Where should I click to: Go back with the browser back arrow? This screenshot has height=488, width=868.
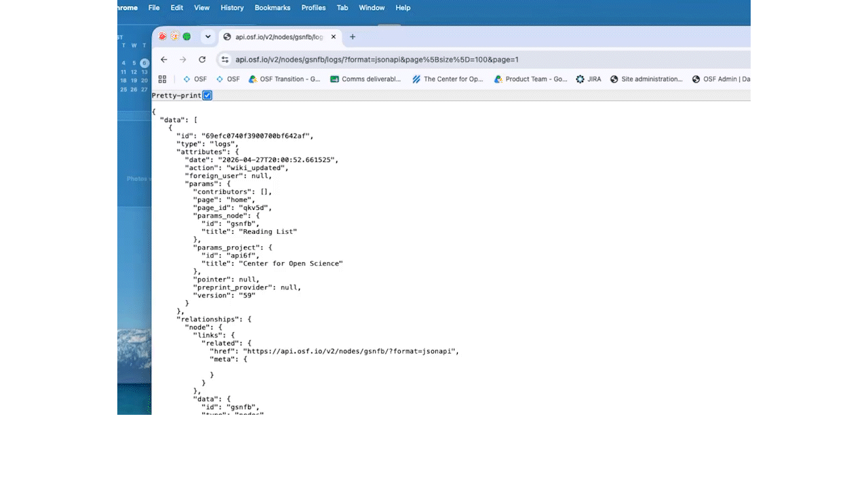(x=164, y=60)
